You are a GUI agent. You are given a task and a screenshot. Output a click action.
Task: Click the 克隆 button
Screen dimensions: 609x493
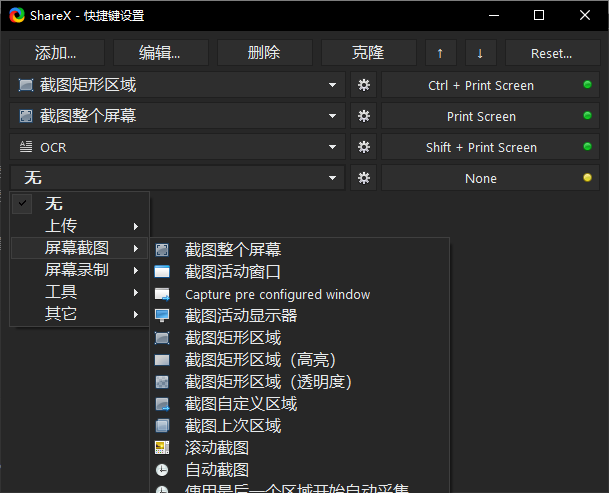click(x=369, y=52)
